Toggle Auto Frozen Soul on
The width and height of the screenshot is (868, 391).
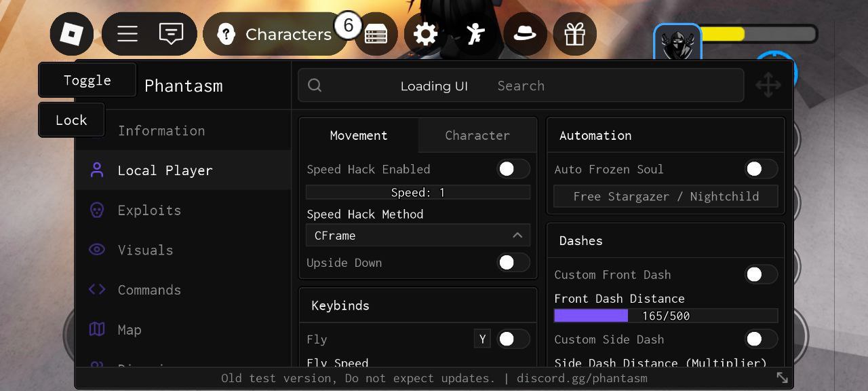(761, 169)
